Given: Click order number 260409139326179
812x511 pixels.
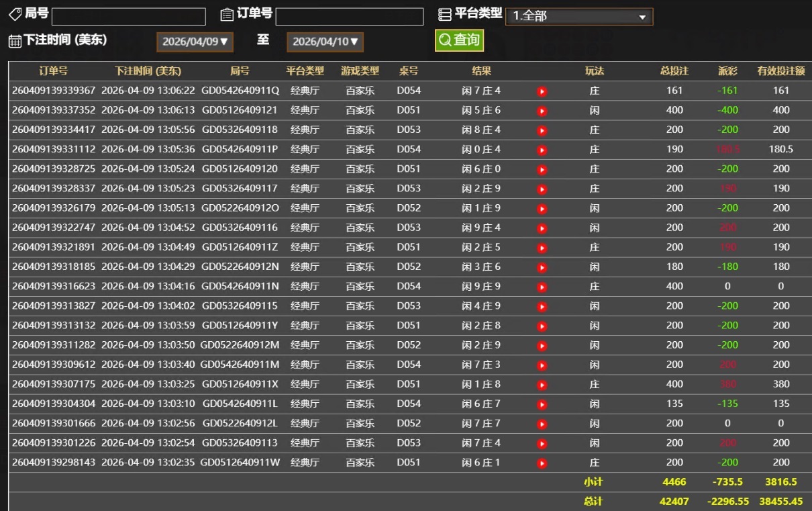Looking at the screenshot, I should pos(54,208).
